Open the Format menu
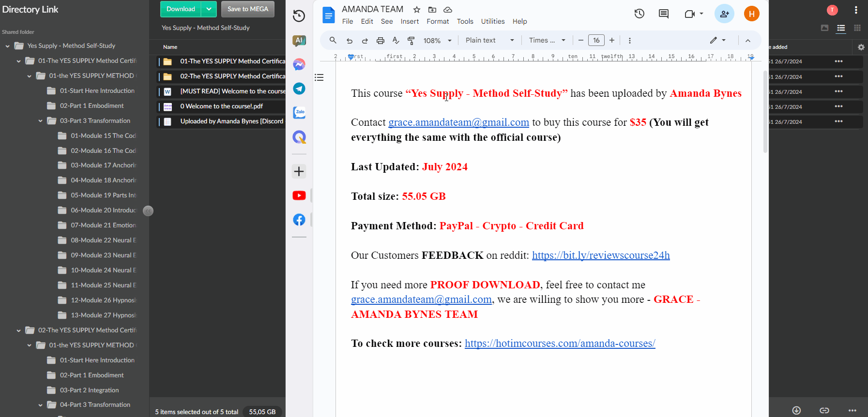Viewport: 868px width, 417px height. pos(438,21)
